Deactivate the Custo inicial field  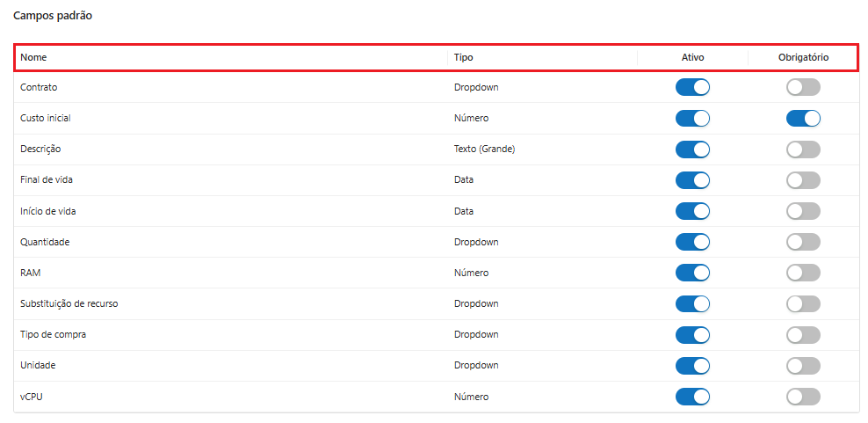coord(692,118)
